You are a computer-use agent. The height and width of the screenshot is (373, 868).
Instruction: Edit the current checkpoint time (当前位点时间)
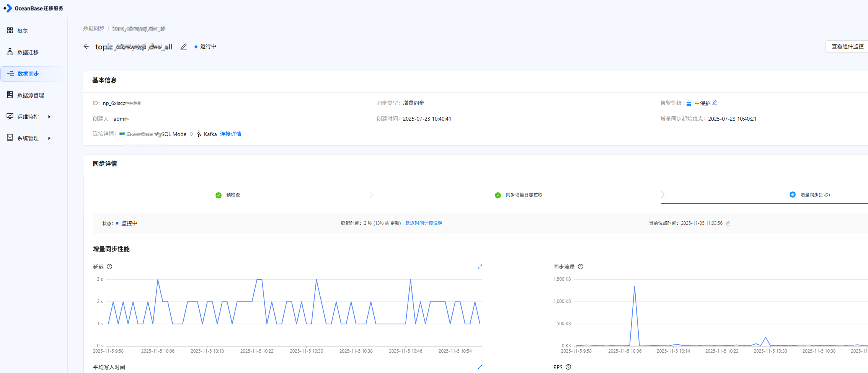point(728,223)
